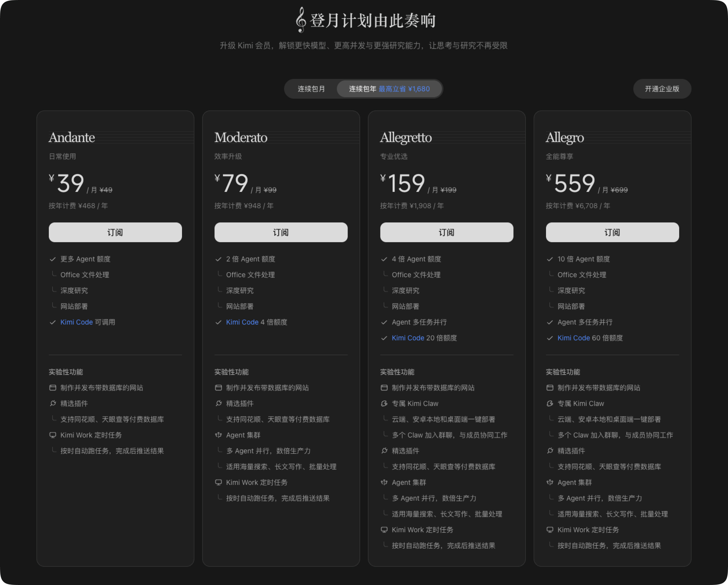Image resolution: width=728 pixels, height=585 pixels.
Task: Click Kimi Work 定时任务 text in Andante card
Action: [x=91, y=435]
